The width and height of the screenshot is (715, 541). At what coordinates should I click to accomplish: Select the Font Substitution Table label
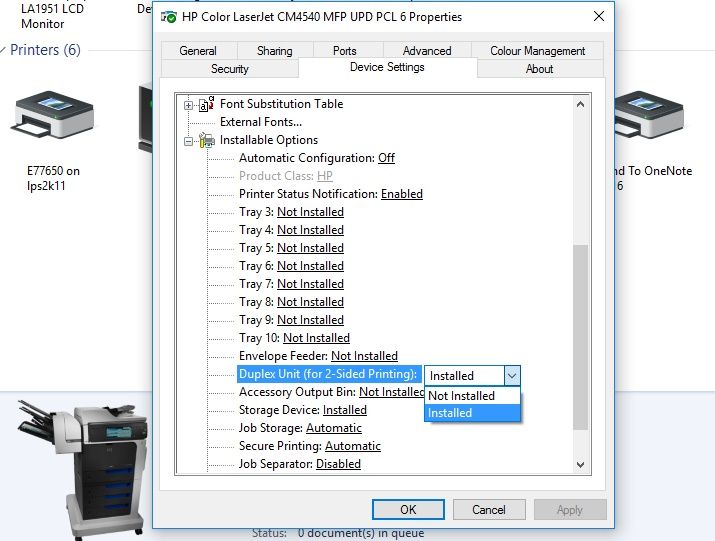(281, 104)
